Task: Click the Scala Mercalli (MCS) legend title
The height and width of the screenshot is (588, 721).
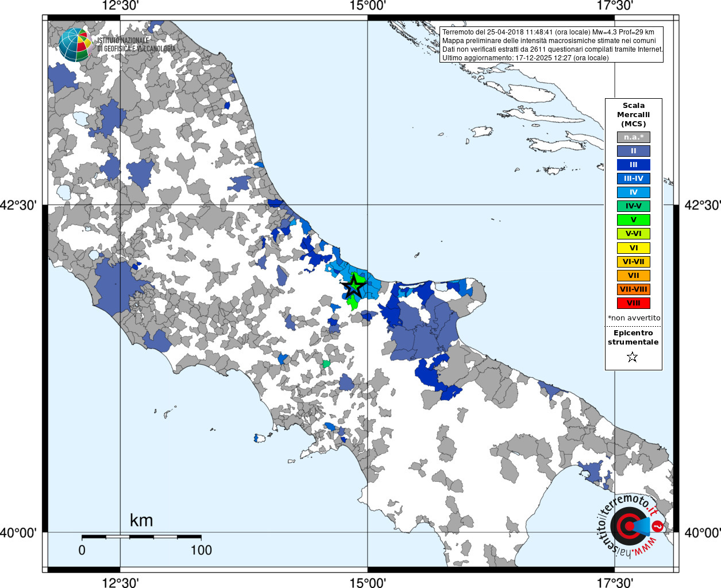Action: pos(634,115)
